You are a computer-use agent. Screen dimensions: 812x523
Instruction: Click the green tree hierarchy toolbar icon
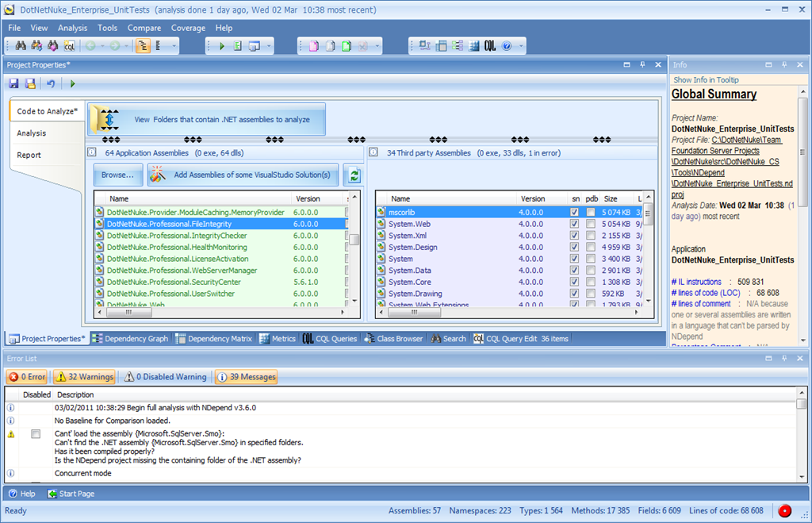[458, 46]
